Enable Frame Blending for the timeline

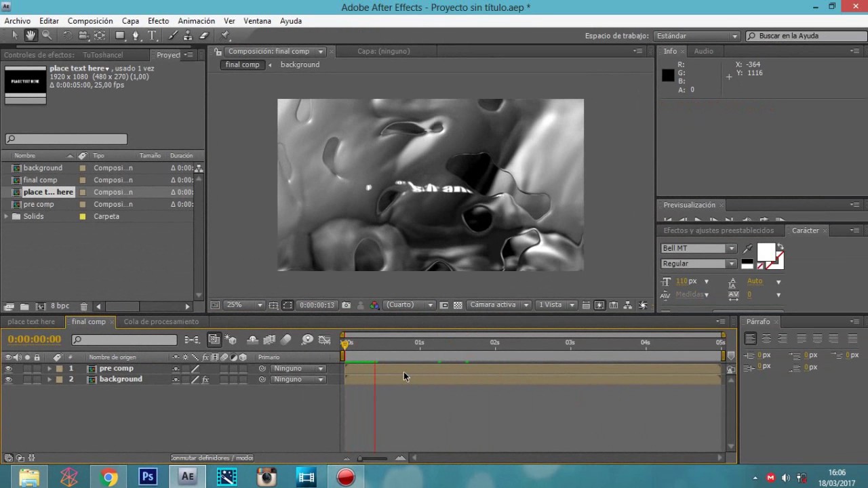pos(269,340)
